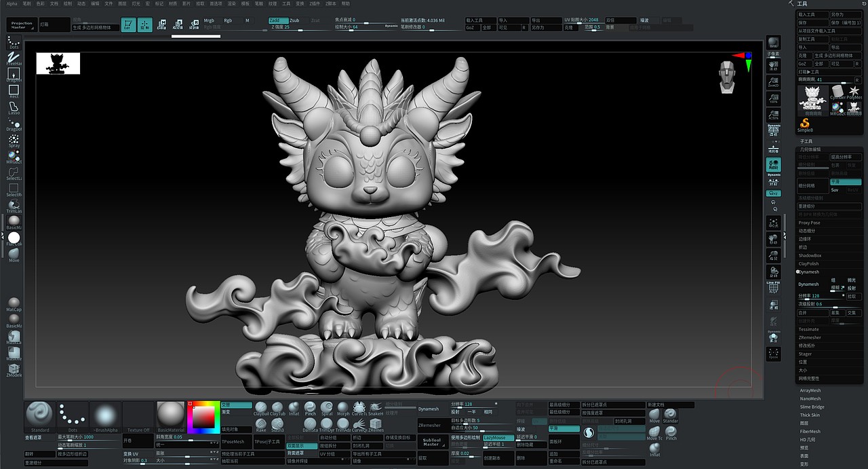Click the Projection Master button
The height and width of the screenshot is (469, 868).
click(x=22, y=25)
